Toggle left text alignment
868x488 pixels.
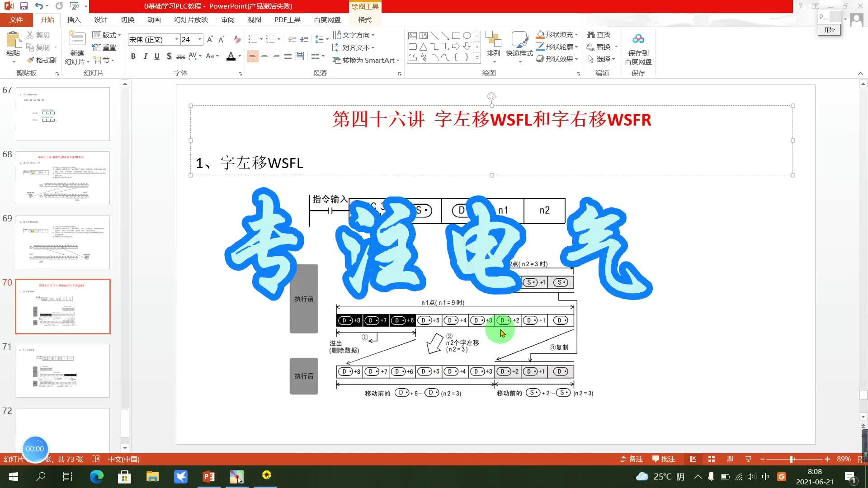pos(252,56)
